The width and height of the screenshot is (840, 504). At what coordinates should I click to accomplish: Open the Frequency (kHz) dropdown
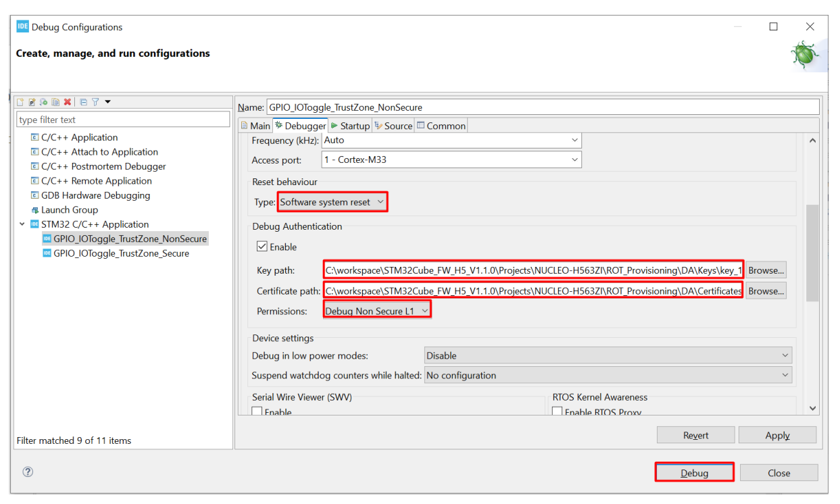click(x=451, y=141)
